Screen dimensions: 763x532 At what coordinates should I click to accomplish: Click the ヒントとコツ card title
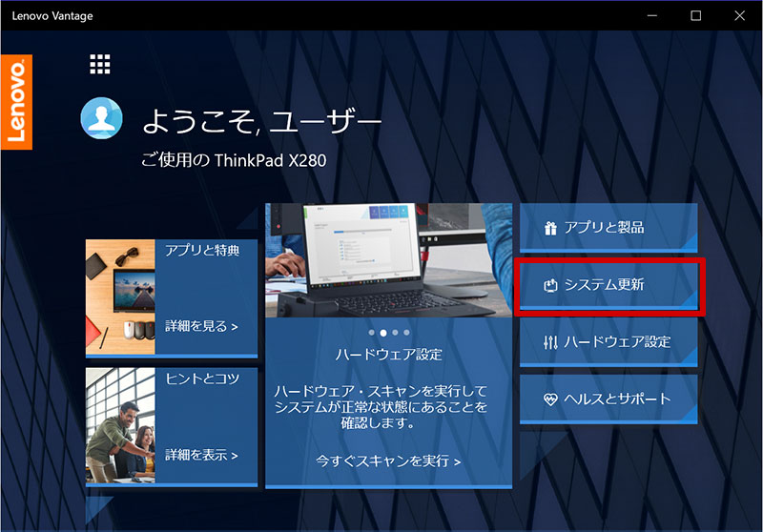click(202, 379)
